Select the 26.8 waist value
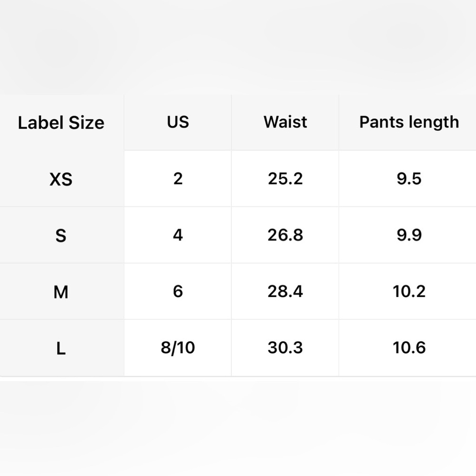The width and height of the screenshot is (476, 476). point(285,235)
